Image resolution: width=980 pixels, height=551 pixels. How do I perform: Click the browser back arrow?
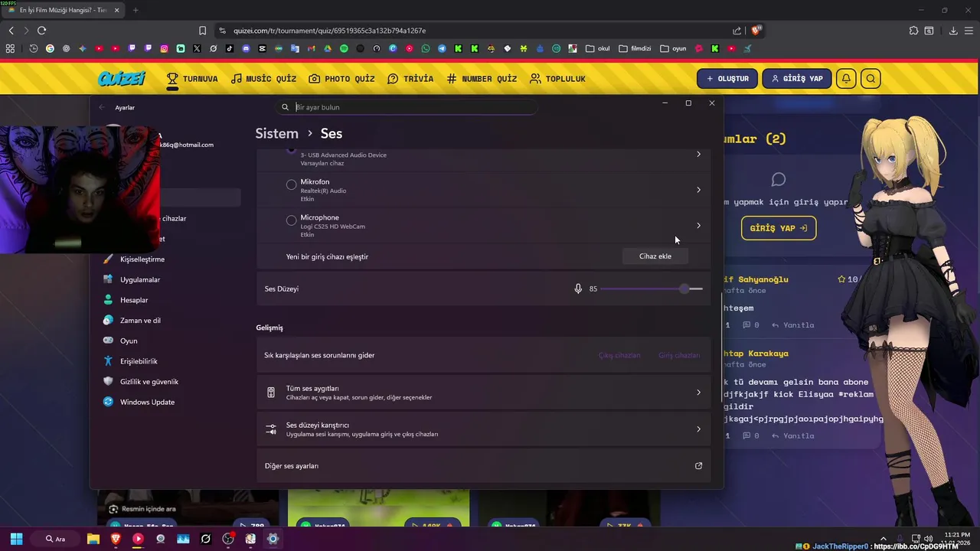[11, 31]
